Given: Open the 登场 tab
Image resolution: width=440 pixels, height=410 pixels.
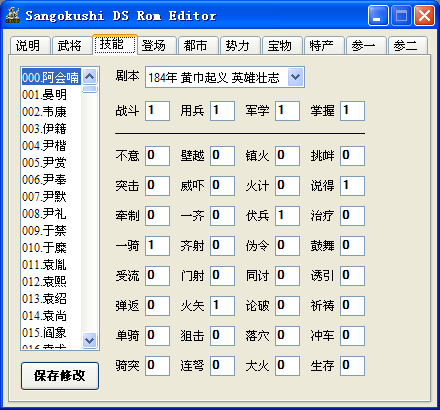Looking at the screenshot, I should click(156, 45).
